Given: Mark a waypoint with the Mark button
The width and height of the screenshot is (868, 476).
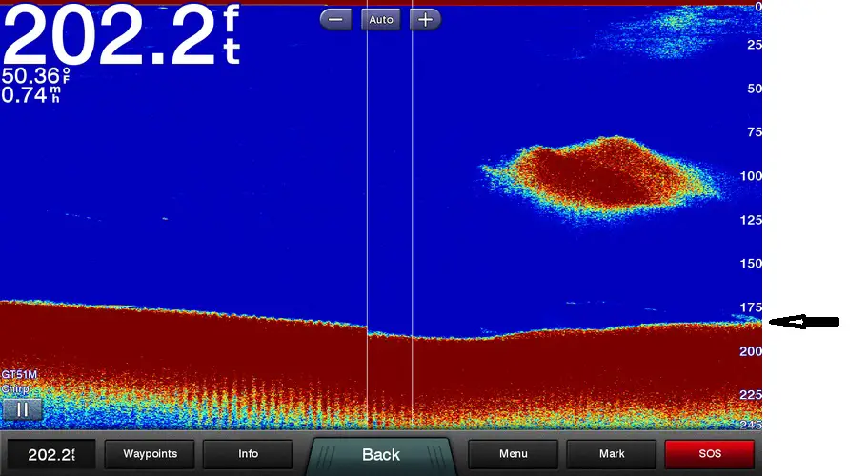Looking at the screenshot, I should [x=612, y=454].
